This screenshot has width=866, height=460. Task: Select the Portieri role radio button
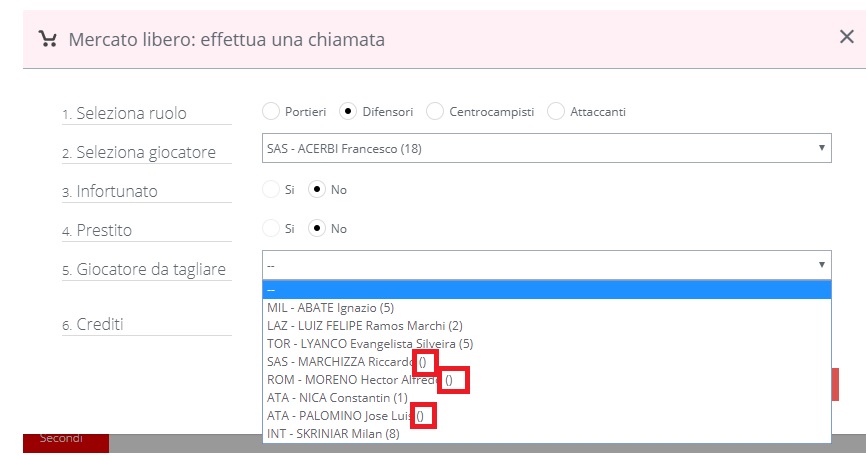[x=270, y=111]
